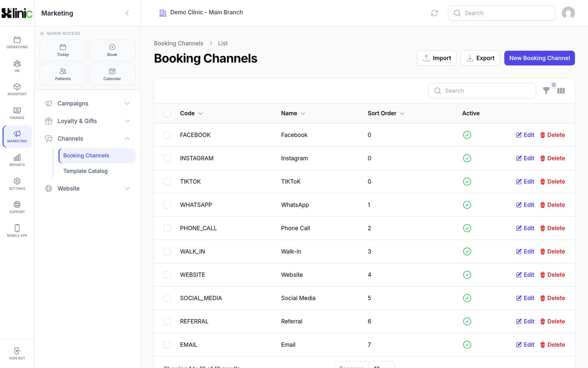Edit the Instagram channel

[525, 158]
